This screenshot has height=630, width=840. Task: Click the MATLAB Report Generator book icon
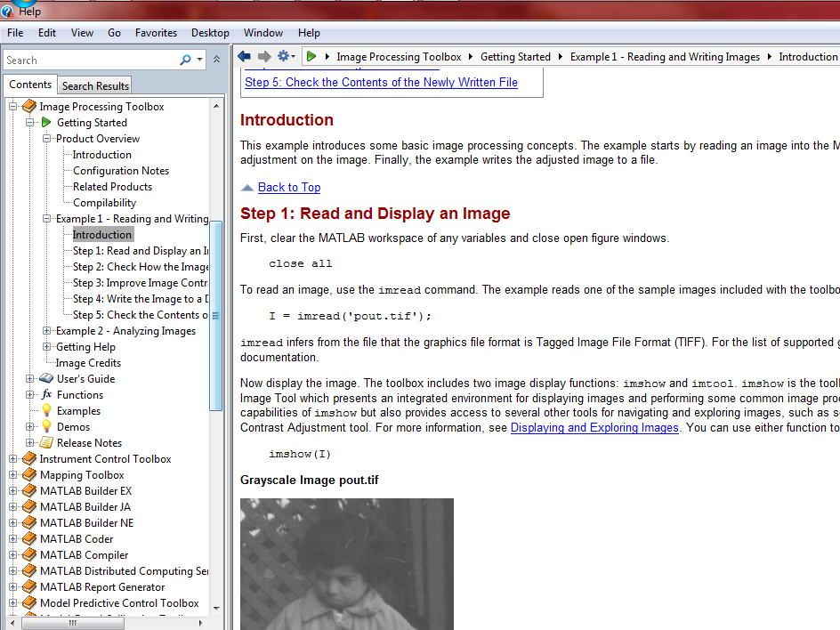(x=29, y=587)
